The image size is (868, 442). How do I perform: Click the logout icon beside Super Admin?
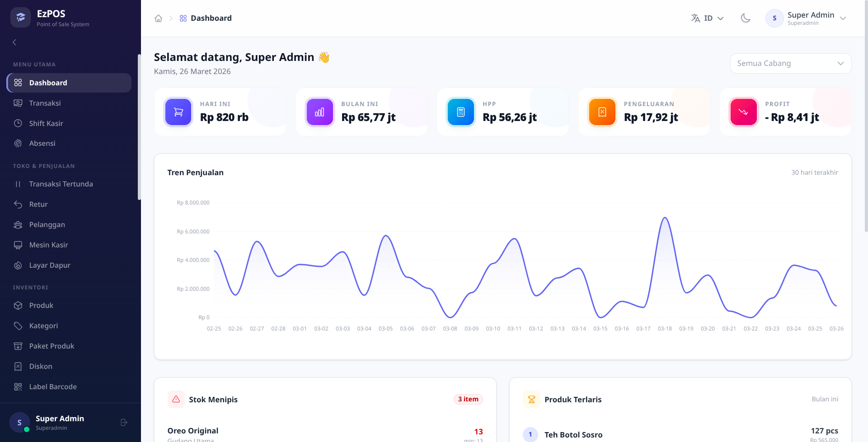point(124,423)
